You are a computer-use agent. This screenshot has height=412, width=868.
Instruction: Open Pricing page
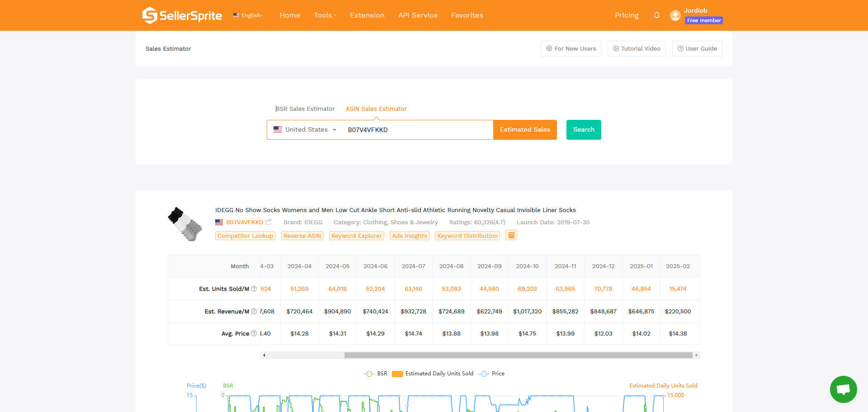(627, 15)
